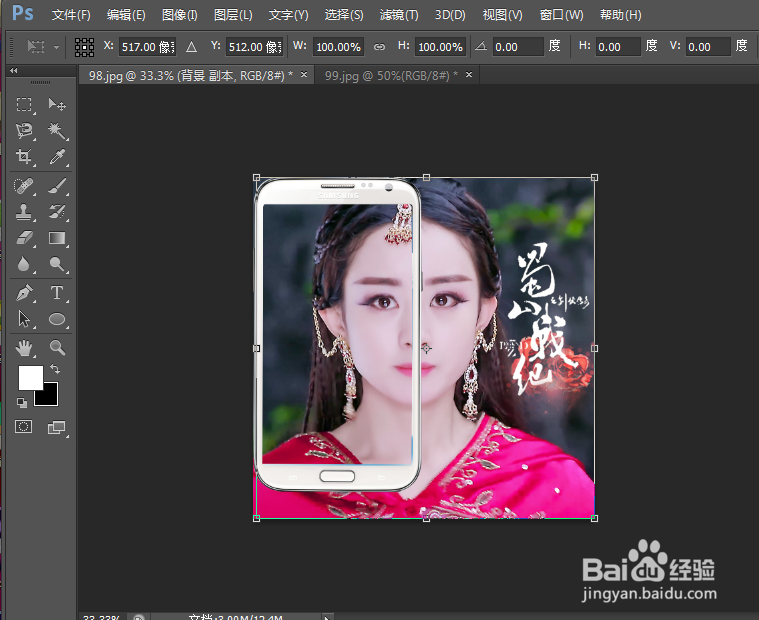Click the rotation angle field

coord(517,47)
